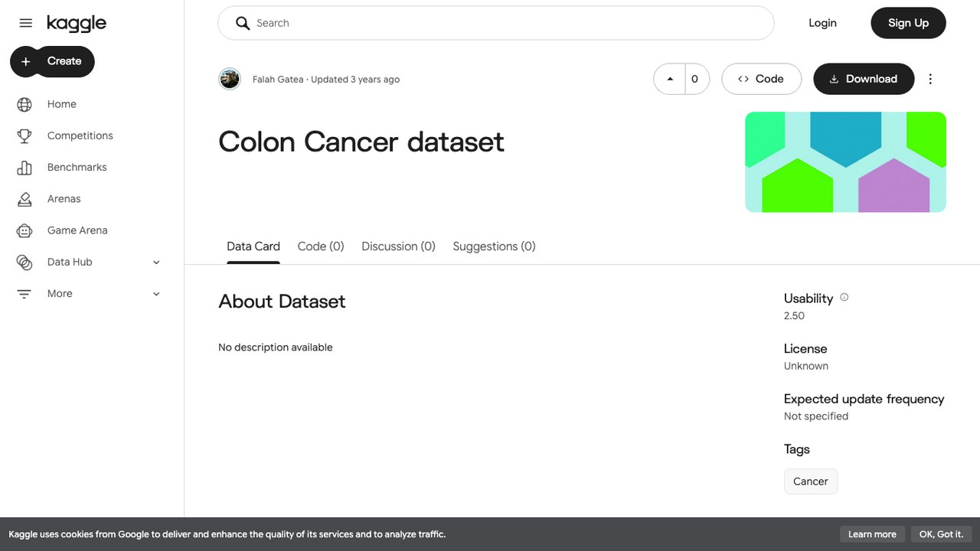Dismiss cookies with OK, Got it.
This screenshot has width=980, height=551.
941,534
